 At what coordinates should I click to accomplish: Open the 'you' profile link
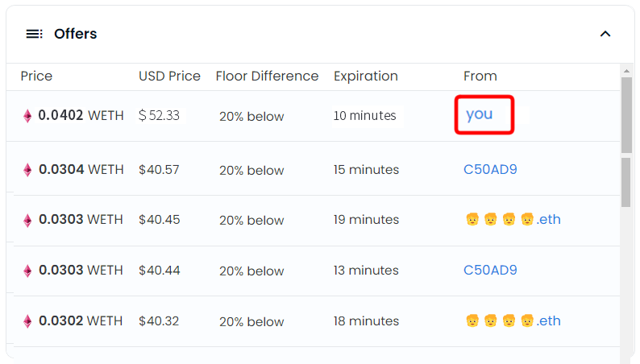479,114
